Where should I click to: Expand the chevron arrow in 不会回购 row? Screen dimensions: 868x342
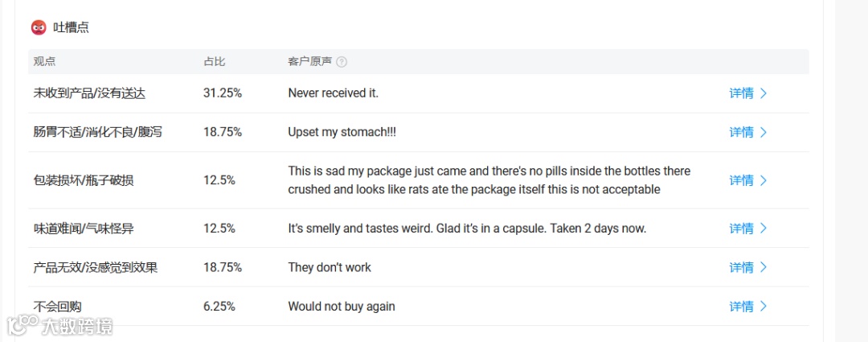(x=764, y=307)
